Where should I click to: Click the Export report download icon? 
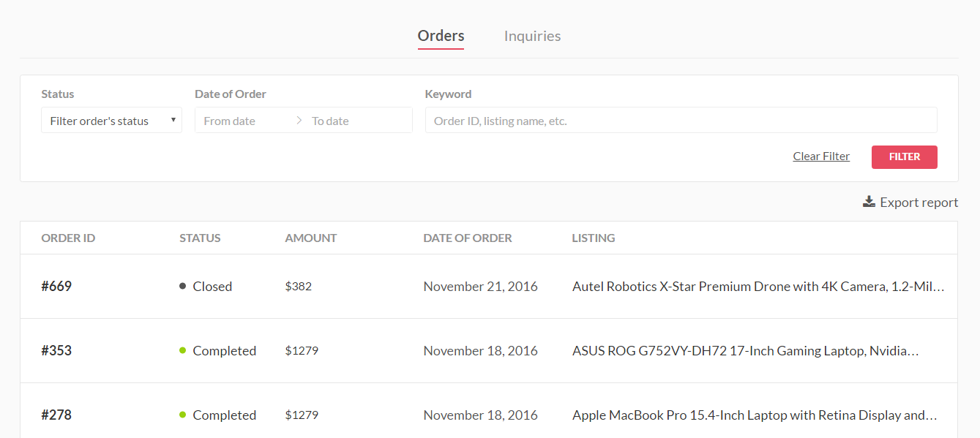click(869, 202)
